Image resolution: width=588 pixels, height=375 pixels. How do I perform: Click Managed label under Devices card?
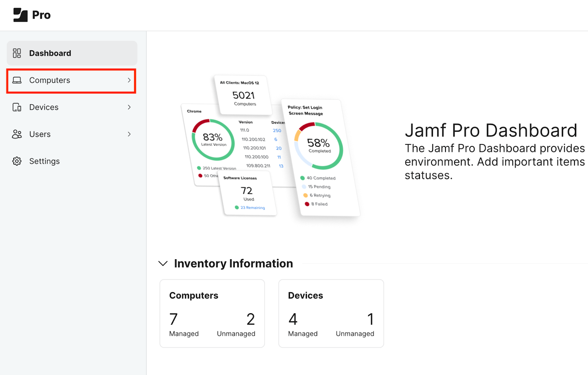coord(303,334)
